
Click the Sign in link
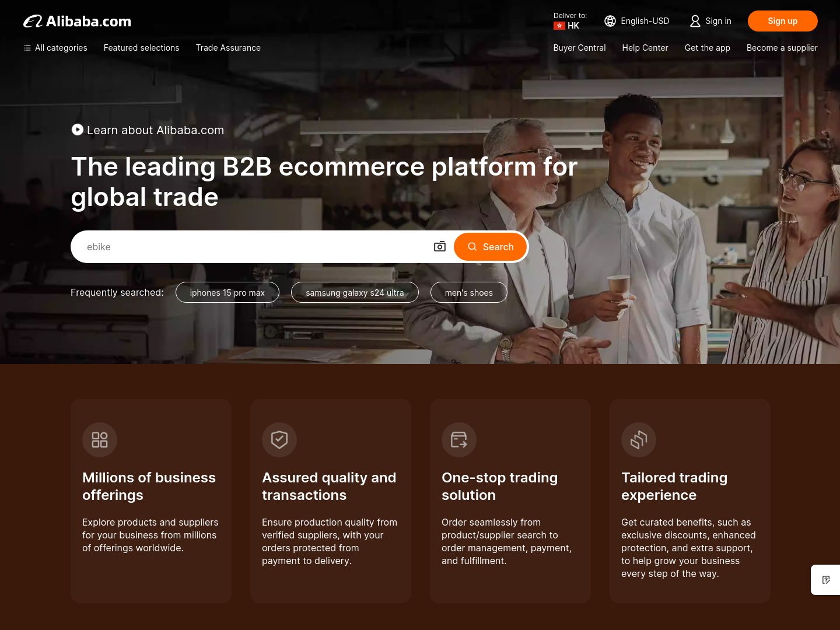(718, 21)
